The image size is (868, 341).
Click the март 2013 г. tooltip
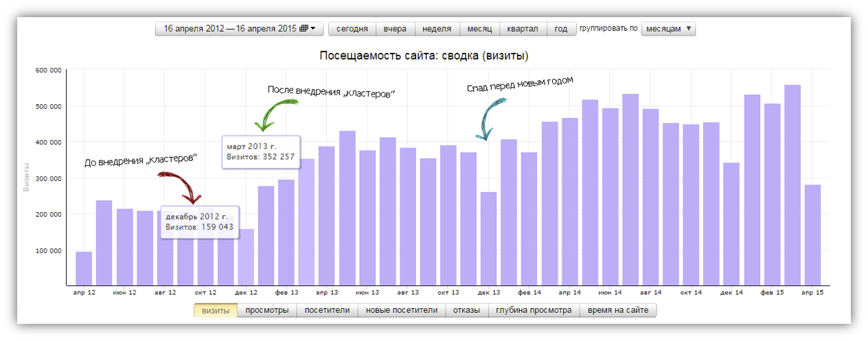click(262, 152)
